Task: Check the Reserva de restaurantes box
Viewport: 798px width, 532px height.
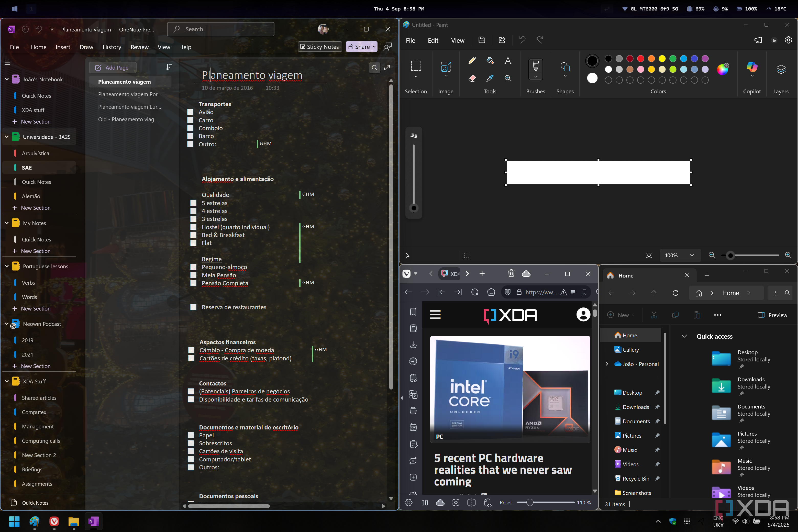Action: tap(193, 307)
